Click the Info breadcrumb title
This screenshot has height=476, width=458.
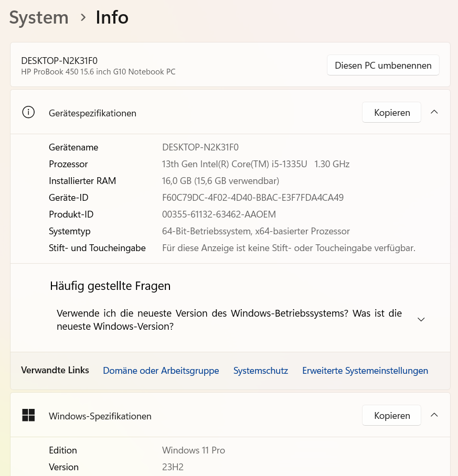[x=112, y=17]
